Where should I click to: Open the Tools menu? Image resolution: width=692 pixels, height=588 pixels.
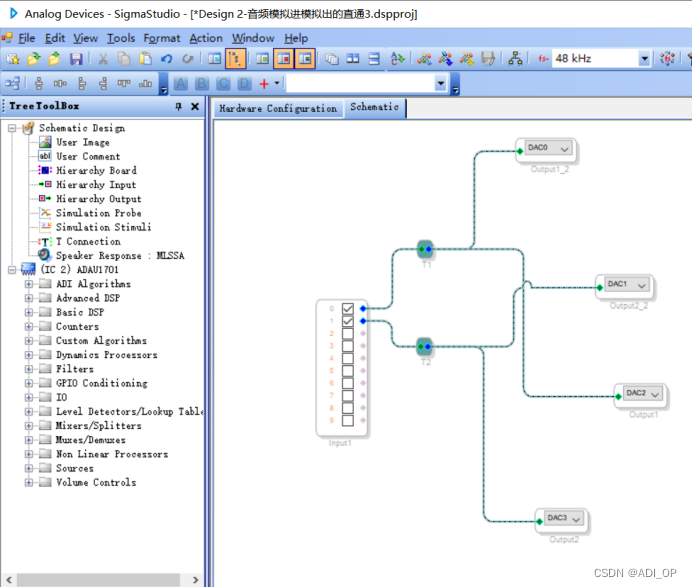tap(121, 38)
